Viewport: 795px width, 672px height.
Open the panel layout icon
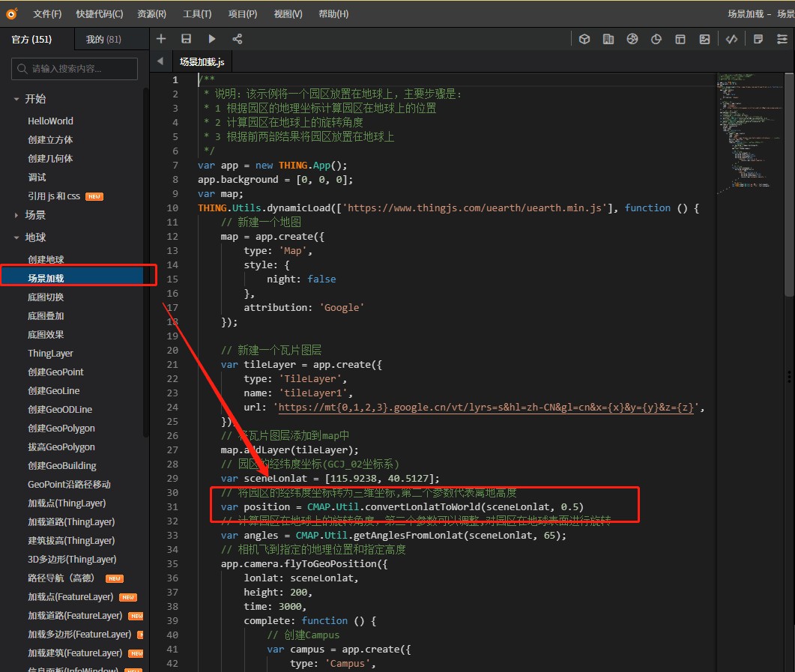click(x=680, y=39)
